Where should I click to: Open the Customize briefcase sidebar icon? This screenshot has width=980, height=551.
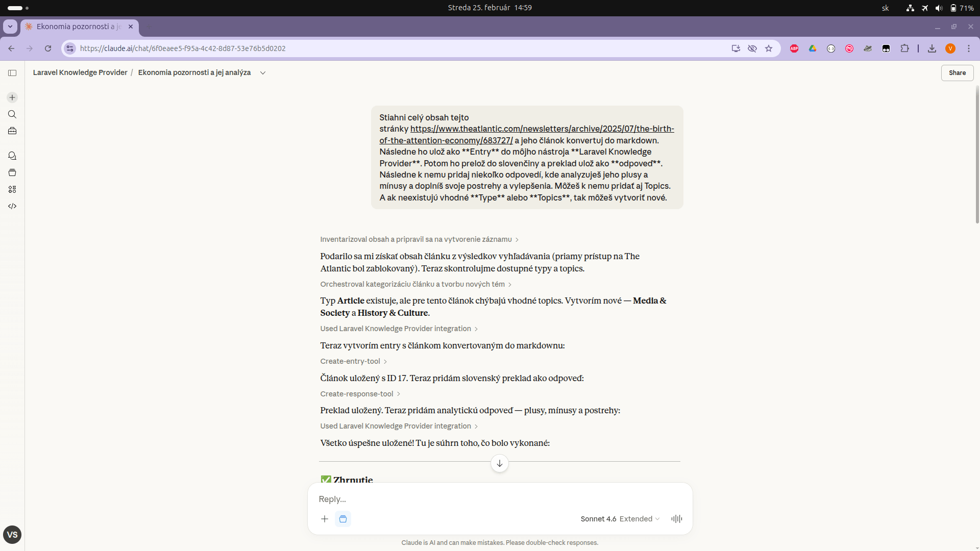12,131
